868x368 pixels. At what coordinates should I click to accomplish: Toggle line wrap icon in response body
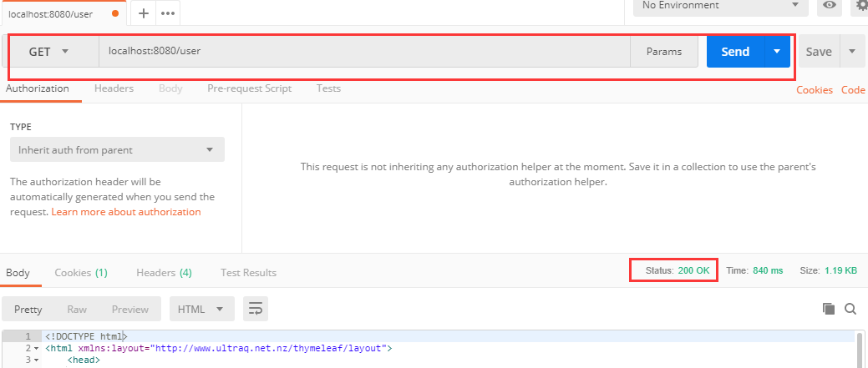coord(255,309)
